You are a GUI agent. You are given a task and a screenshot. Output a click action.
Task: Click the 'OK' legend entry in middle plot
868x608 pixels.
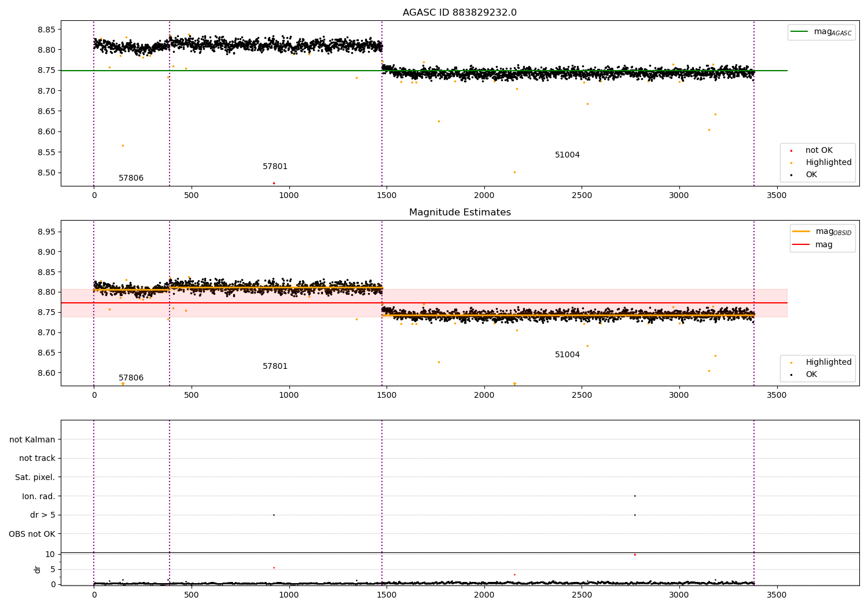point(804,375)
